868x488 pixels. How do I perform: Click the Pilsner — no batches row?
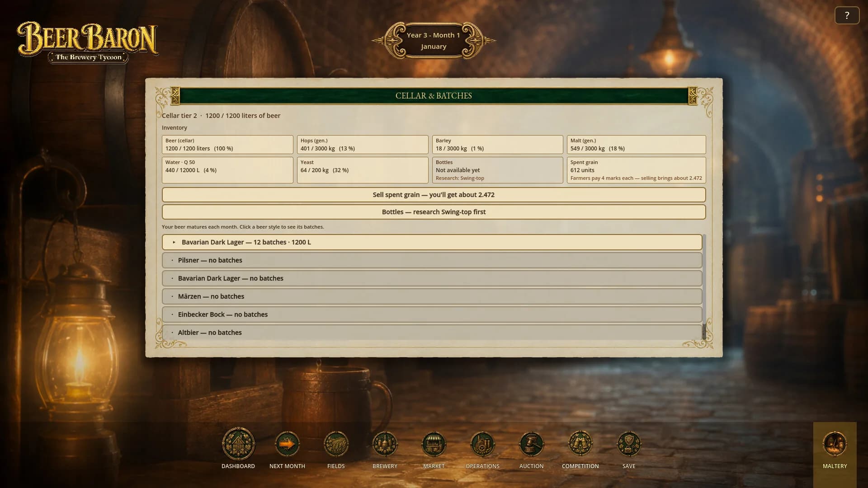coord(432,260)
